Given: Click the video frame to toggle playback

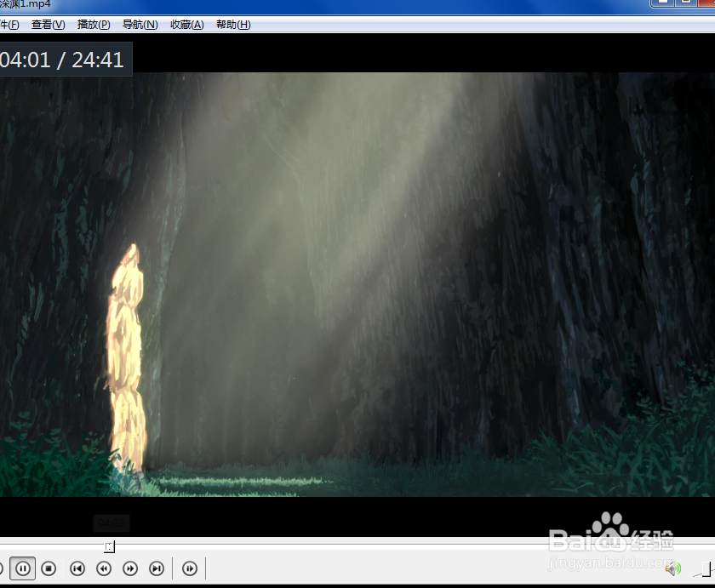Looking at the screenshot, I should (x=357, y=284).
